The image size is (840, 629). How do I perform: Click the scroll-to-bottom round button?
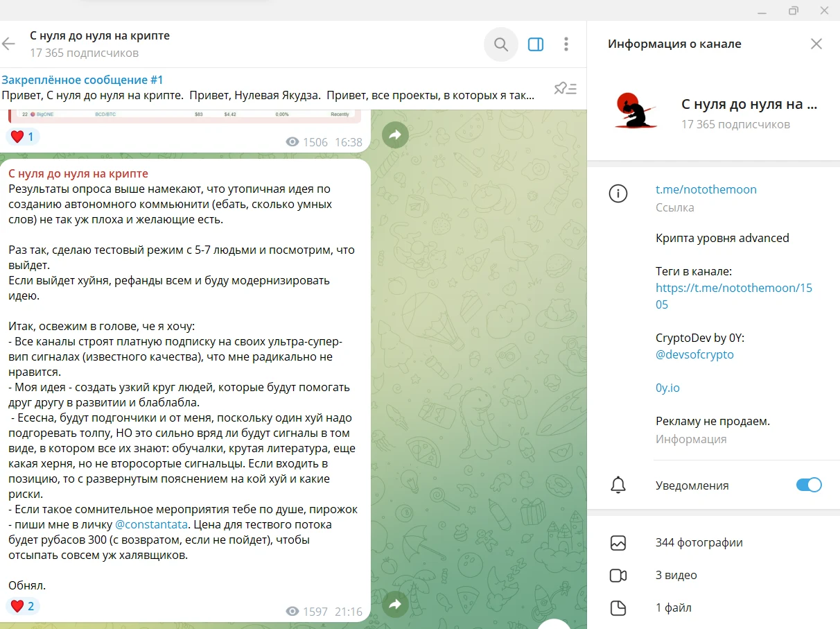[x=554, y=624]
